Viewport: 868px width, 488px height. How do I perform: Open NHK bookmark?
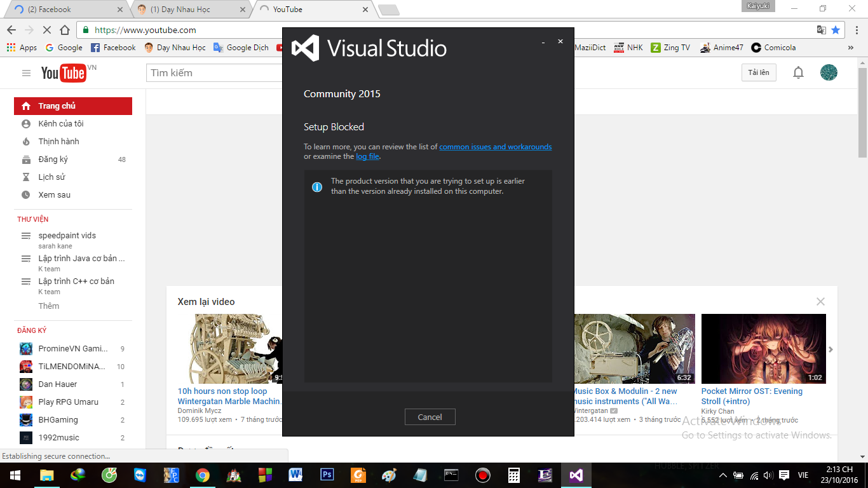[x=628, y=48]
